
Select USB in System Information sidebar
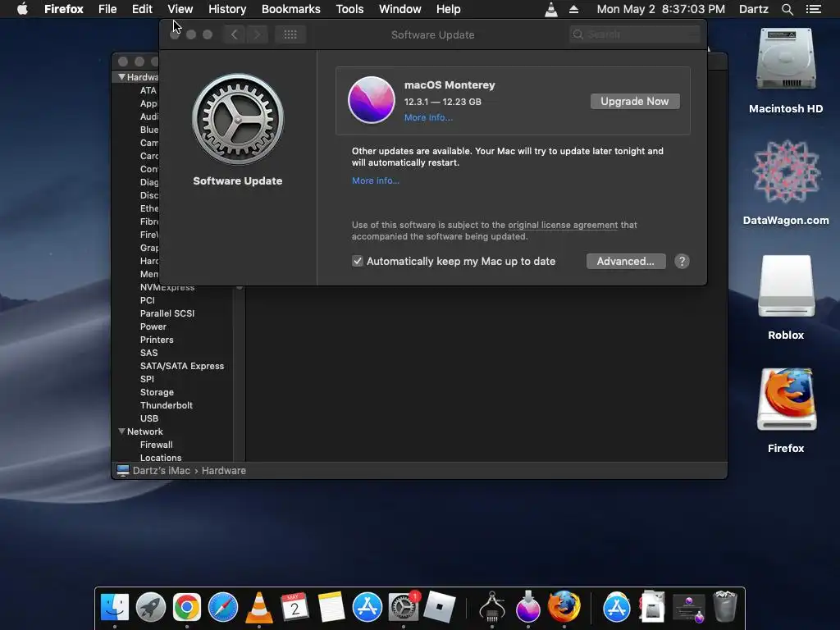(149, 418)
